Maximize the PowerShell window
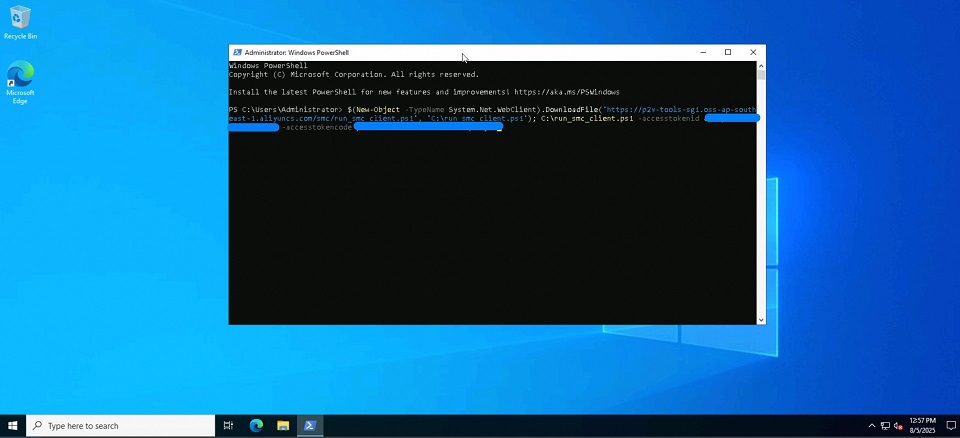 (x=728, y=53)
